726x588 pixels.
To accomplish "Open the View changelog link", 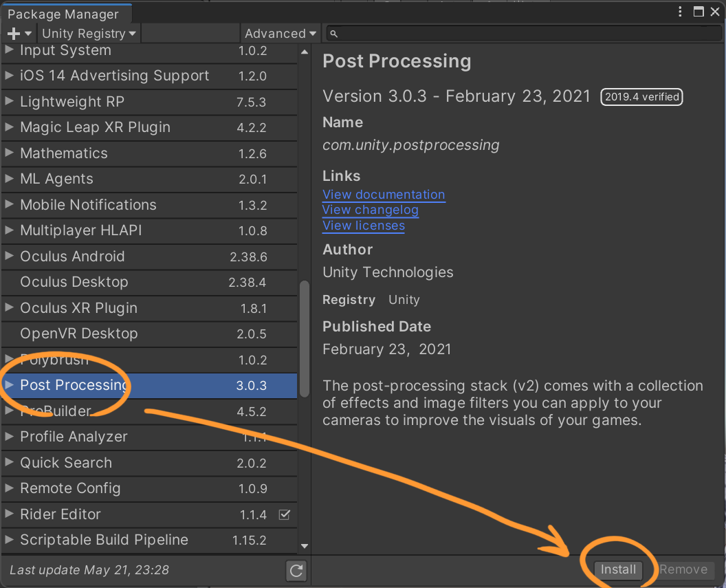I will tap(371, 210).
